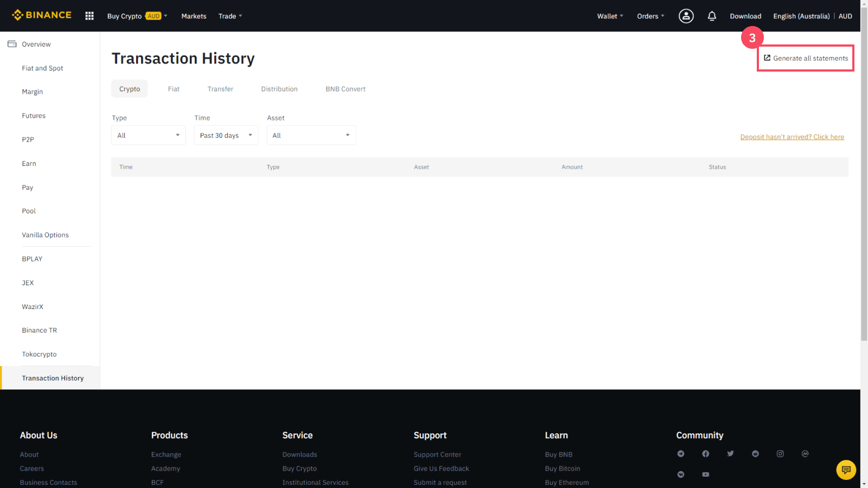Open the Buy Crypto footer link
The width and height of the screenshot is (868, 488).
(x=299, y=468)
